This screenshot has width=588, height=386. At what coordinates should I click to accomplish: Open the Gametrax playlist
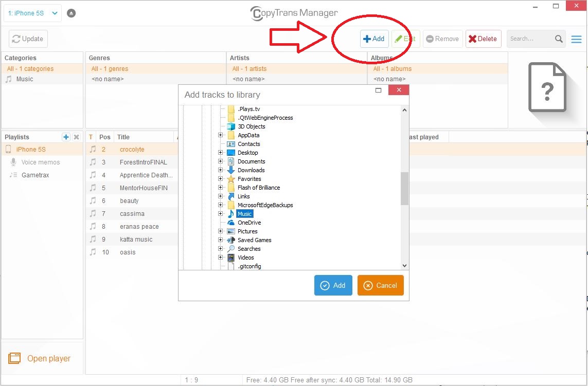coord(35,175)
